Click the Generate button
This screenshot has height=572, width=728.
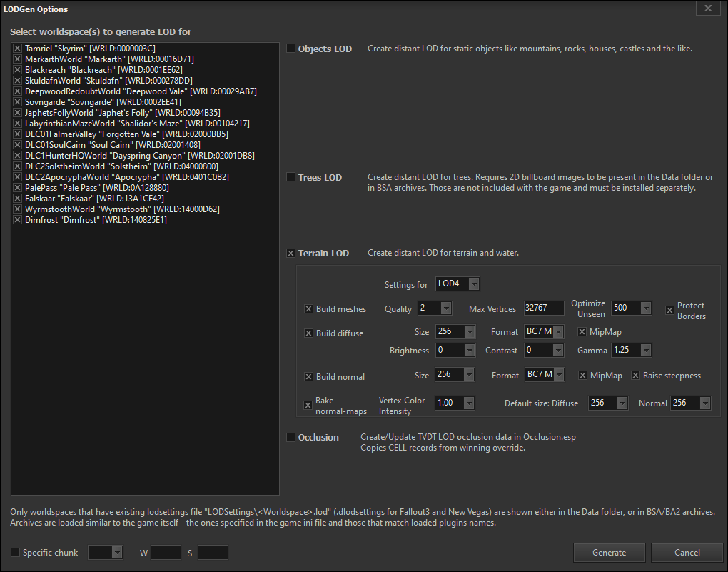[609, 553]
